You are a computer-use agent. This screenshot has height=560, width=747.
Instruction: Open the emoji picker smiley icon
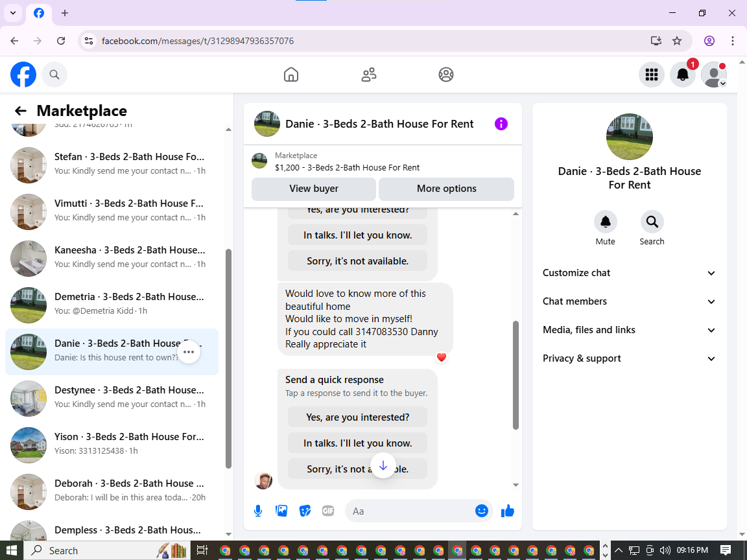tap(482, 511)
